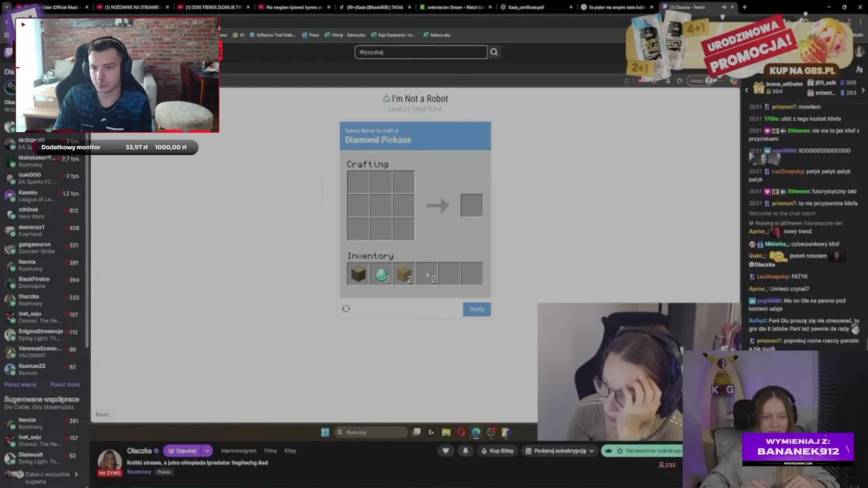
Task: Click the captcha refresh icon
Action: [347, 308]
